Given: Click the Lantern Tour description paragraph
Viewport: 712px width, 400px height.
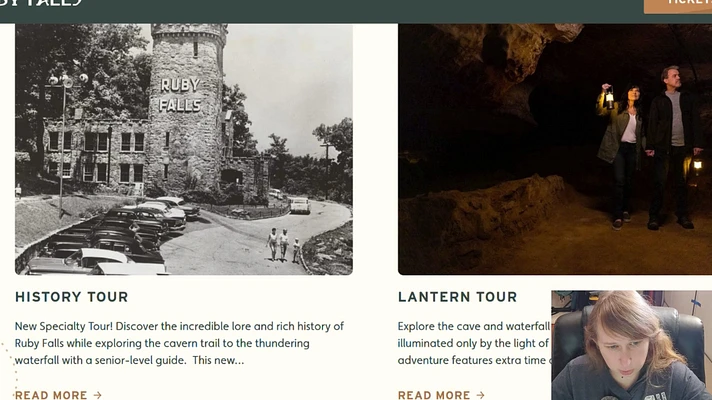Looking at the screenshot, I should pyautogui.click(x=475, y=343).
